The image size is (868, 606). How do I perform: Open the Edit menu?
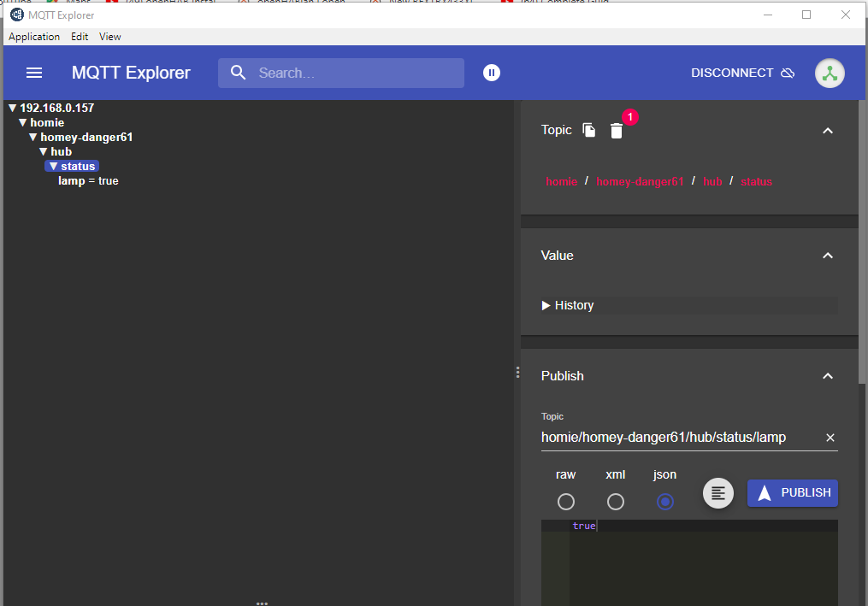coord(80,37)
